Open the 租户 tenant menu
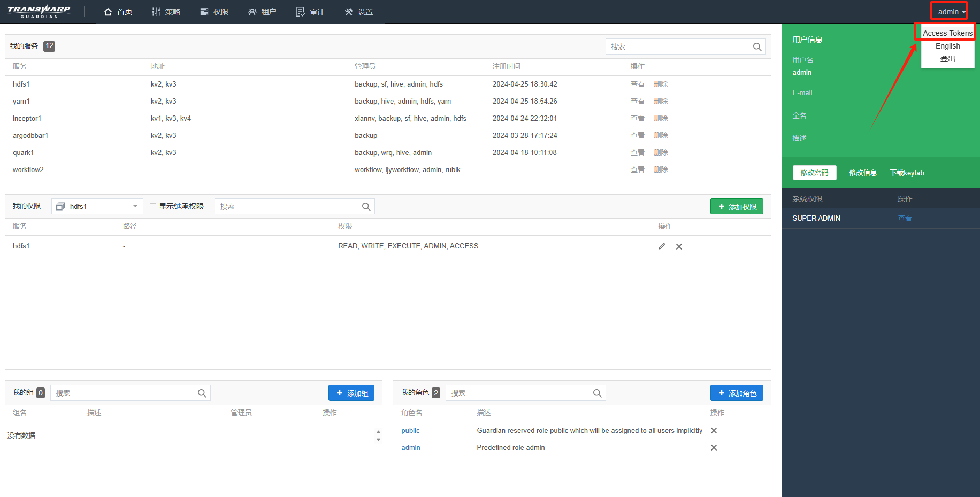 click(x=262, y=12)
